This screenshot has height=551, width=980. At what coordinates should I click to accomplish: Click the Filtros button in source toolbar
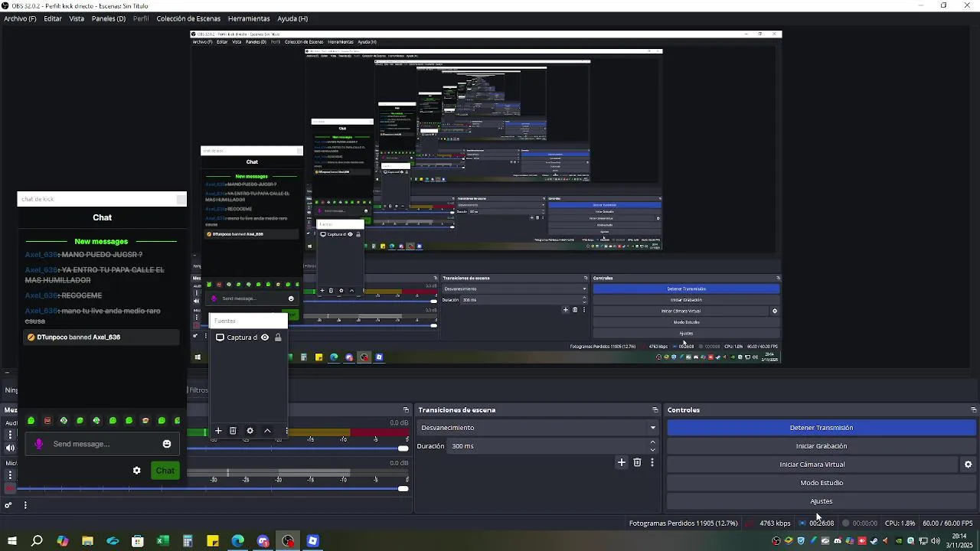coord(198,390)
